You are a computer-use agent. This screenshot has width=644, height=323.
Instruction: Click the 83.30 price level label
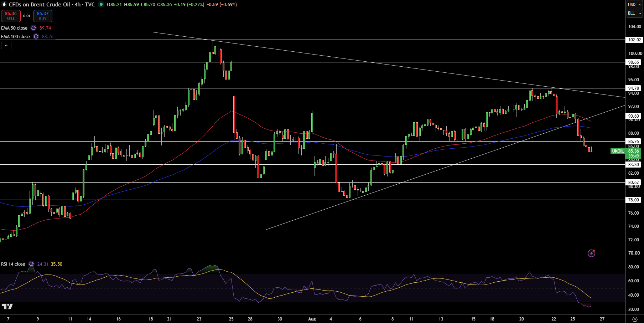[634, 165]
